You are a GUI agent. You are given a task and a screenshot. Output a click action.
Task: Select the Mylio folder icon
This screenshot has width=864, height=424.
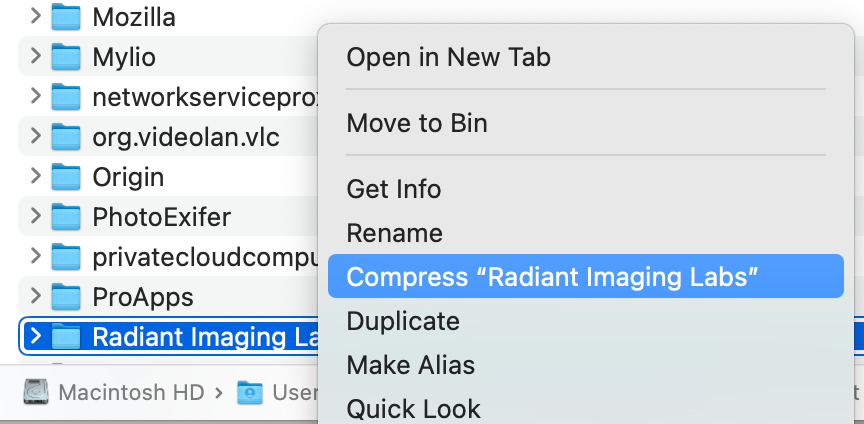tap(66, 56)
